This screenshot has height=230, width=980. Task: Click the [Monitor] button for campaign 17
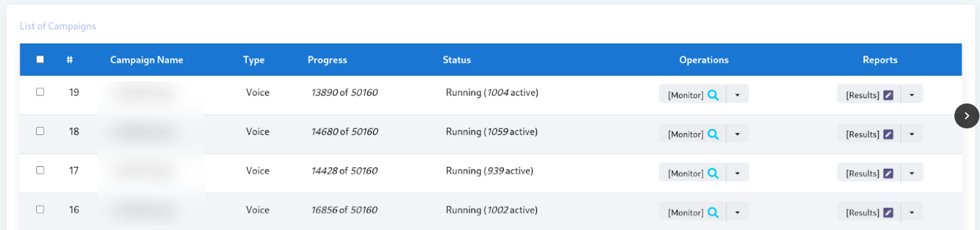tap(692, 173)
